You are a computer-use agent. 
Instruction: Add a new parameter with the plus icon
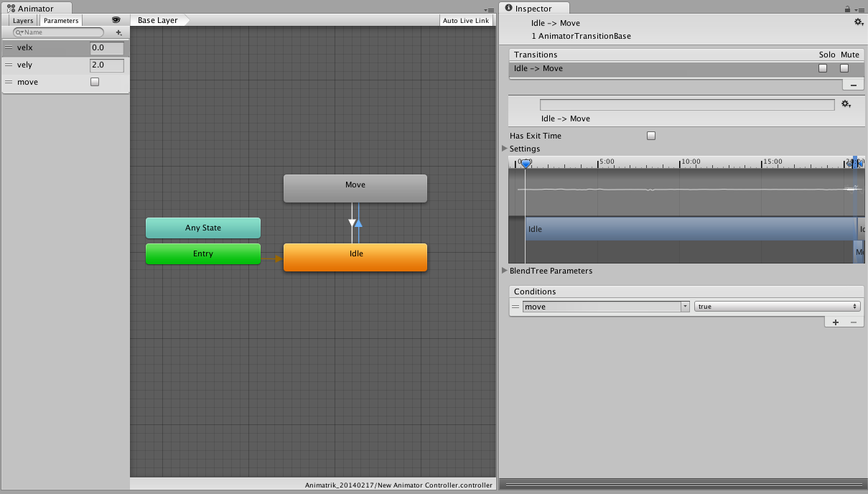pos(118,32)
